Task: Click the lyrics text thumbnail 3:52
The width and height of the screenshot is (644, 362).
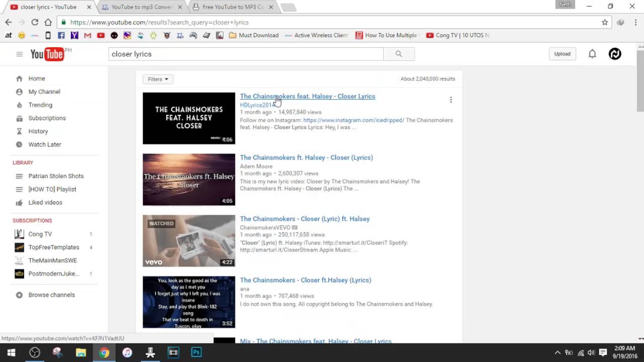Action: [189, 302]
